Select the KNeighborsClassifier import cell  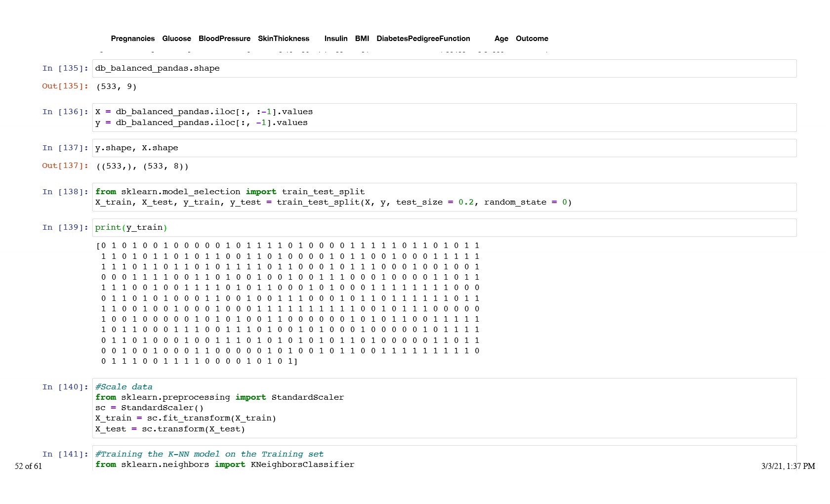pyautogui.click(x=444, y=459)
